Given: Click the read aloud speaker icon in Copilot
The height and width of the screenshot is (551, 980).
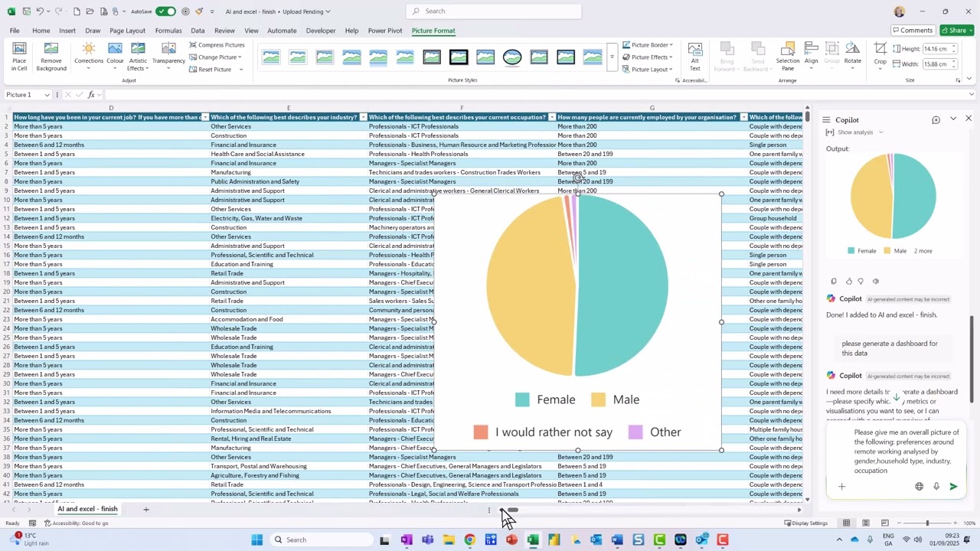Looking at the screenshot, I should tap(876, 282).
